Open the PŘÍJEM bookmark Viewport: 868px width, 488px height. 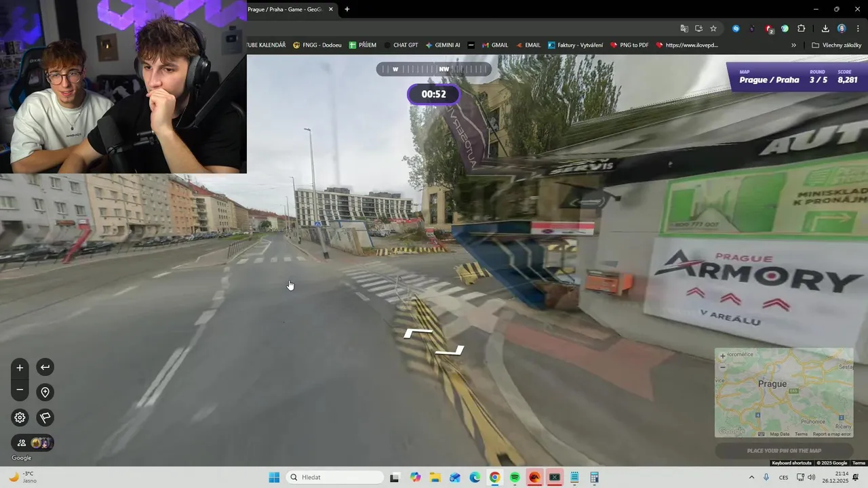pos(363,45)
